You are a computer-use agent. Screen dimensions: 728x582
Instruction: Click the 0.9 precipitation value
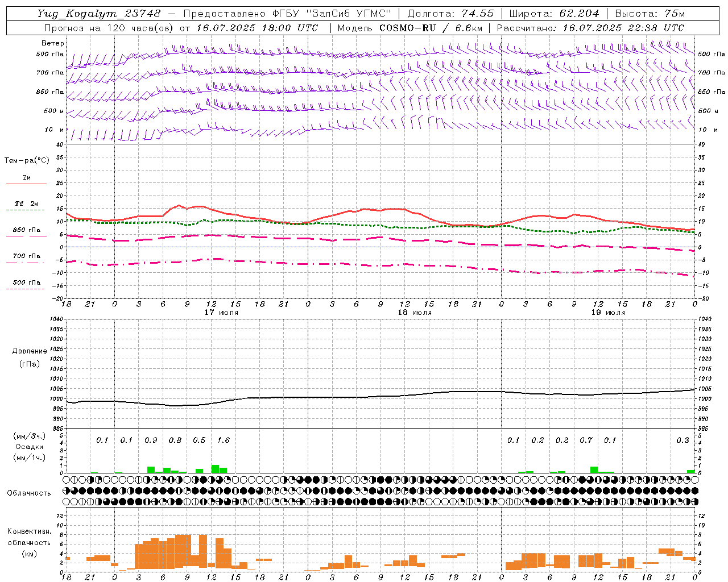pos(151,440)
